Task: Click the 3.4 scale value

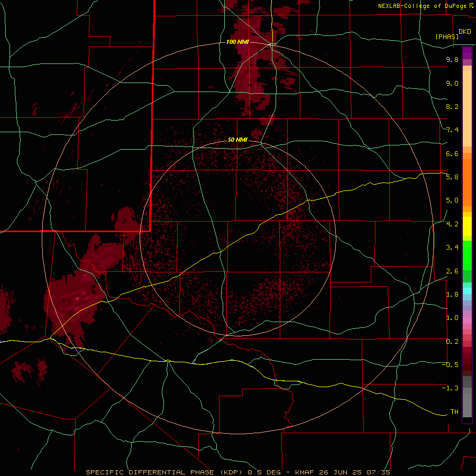Action: pyautogui.click(x=452, y=248)
